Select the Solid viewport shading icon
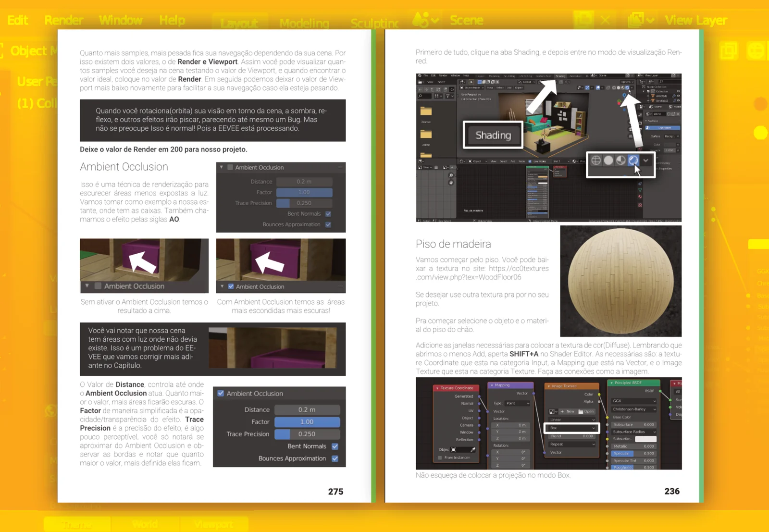This screenshot has height=532, width=769. [609, 161]
